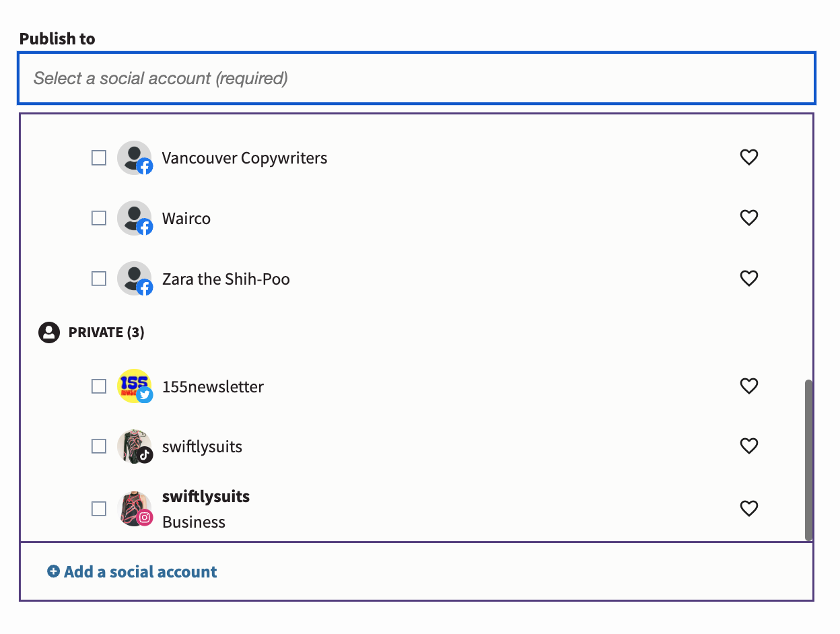Click the Select a social account input field

pos(415,78)
